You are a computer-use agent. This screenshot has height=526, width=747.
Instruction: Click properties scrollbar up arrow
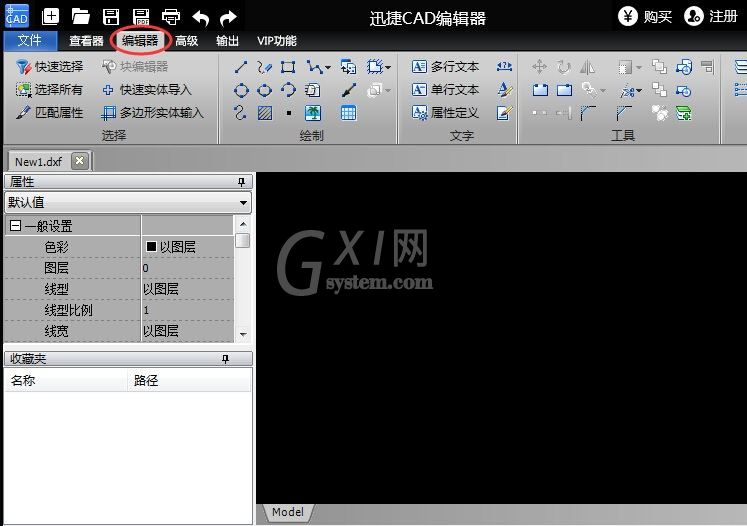[243, 224]
